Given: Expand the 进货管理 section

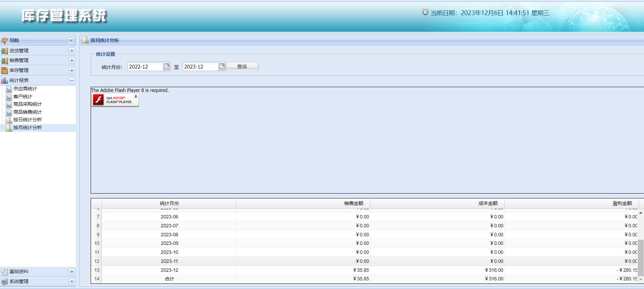Looking at the screenshot, I should 72,51.
